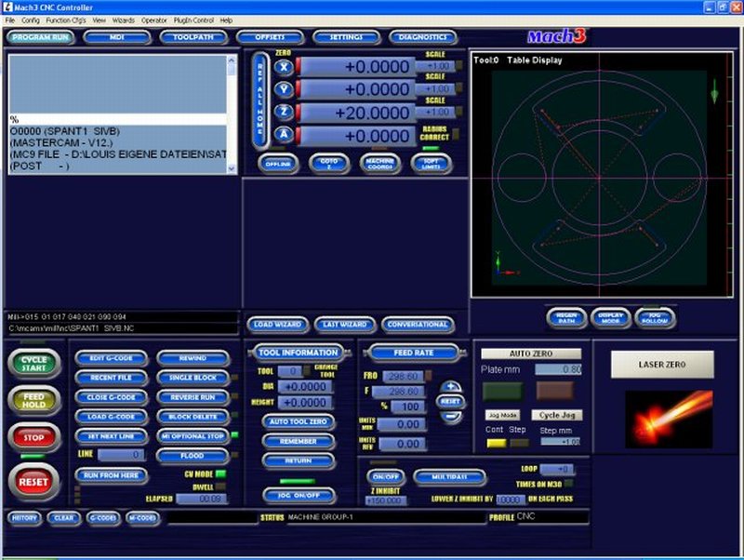Screen dimensions: 744x560
Task: Click the Goto Z button
Action: click(329, 164)
